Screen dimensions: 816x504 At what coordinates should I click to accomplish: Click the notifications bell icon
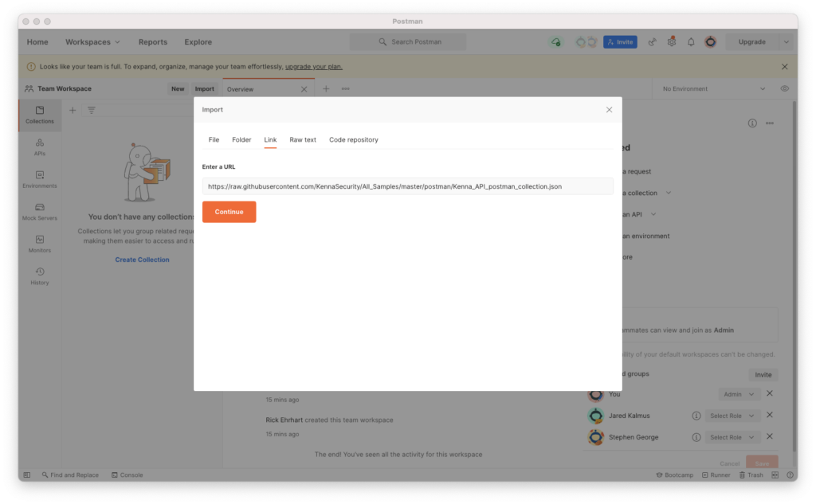point(691,42)
